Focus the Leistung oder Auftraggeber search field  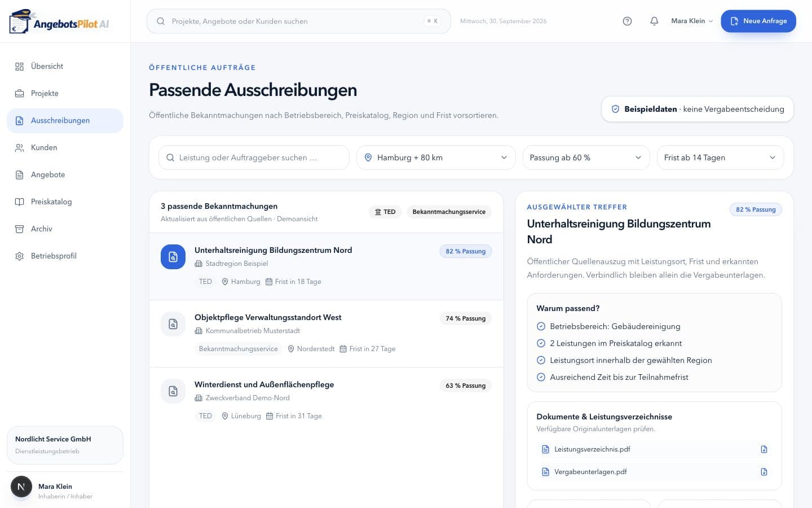[x=254, y=157]
